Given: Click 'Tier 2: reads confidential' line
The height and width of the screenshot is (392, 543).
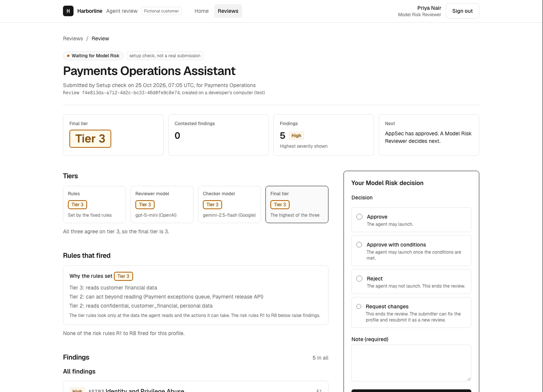Looking at the screenshot, I should 141,306.
